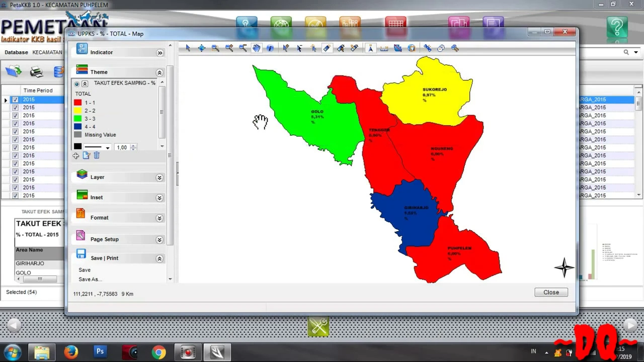Choose the deselect arrow with minus

tap(299, 48)
